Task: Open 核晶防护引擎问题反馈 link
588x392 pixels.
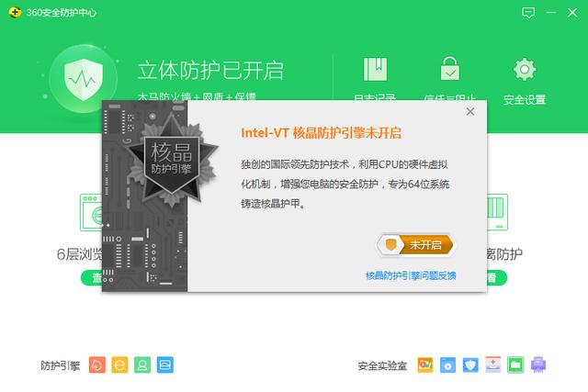Action: (411, 274)
